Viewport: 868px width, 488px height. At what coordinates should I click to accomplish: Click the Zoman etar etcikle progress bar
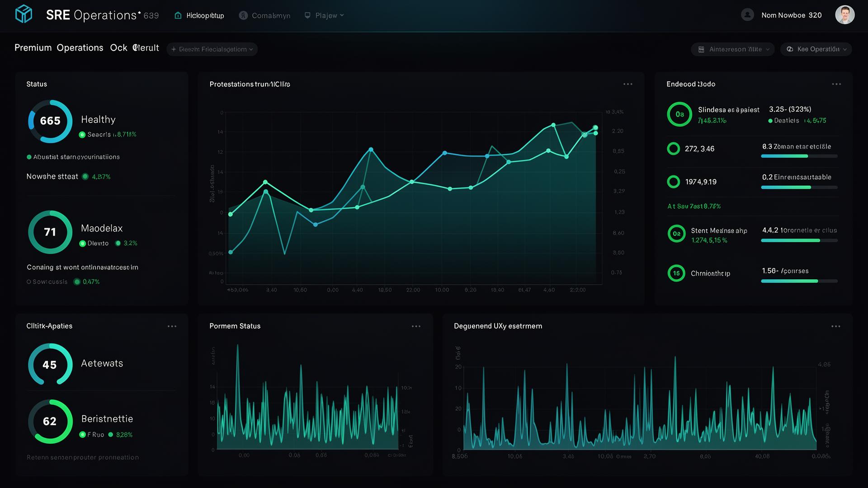coord(799,156)
